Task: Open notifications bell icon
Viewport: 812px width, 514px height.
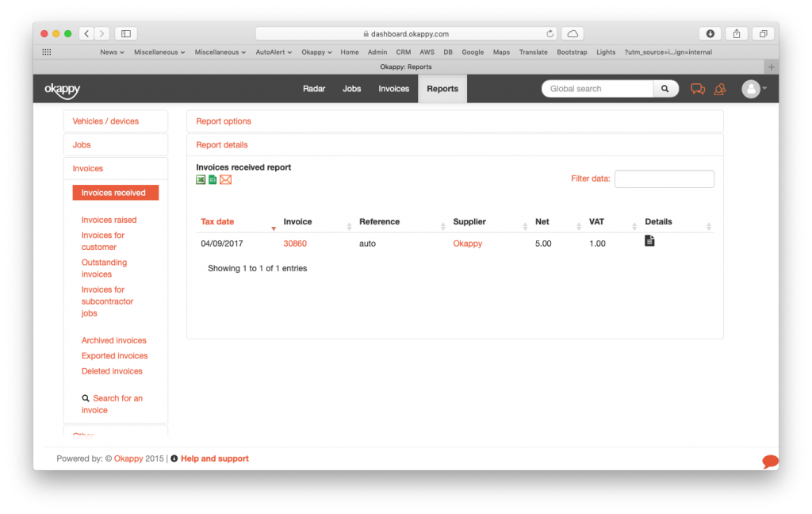Action: tap(720, 89)
